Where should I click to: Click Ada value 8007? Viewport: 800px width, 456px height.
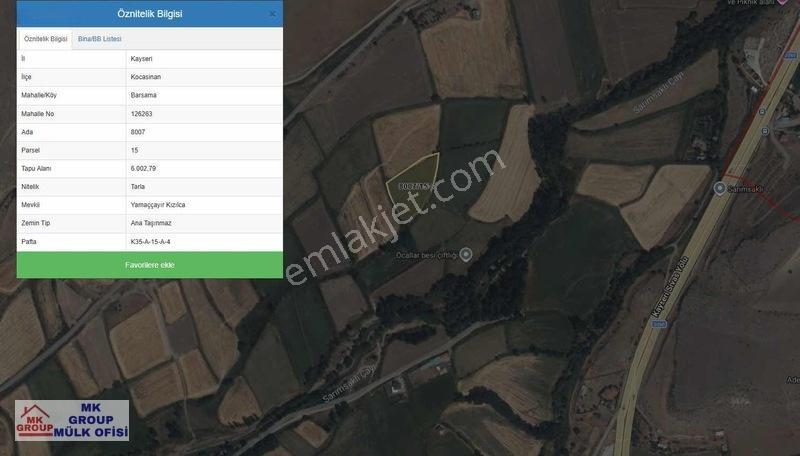(x=138, y=132)
